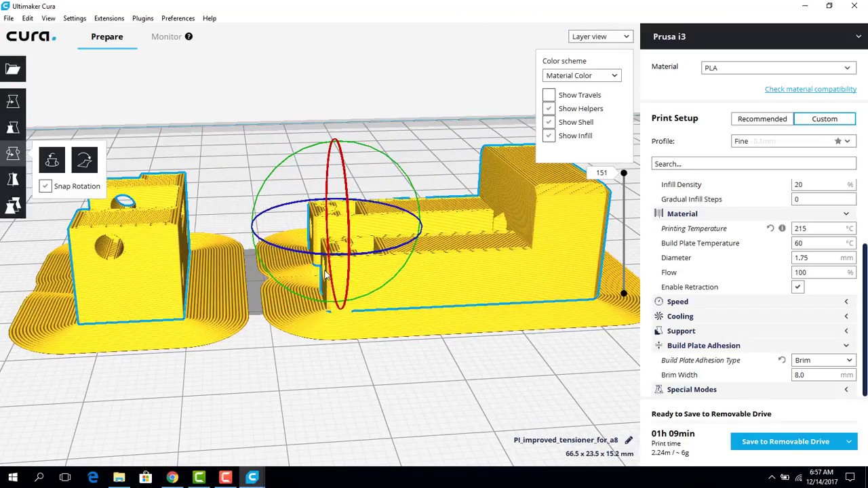Open the File menu
The height and width of the screenshot is (488, 868).
(9, 18)
